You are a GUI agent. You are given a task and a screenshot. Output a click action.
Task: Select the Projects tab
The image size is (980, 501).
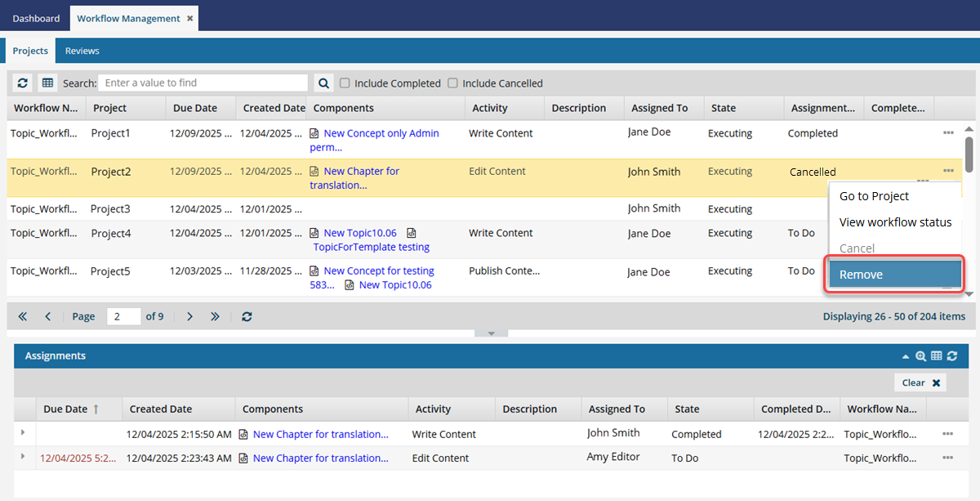30,51
